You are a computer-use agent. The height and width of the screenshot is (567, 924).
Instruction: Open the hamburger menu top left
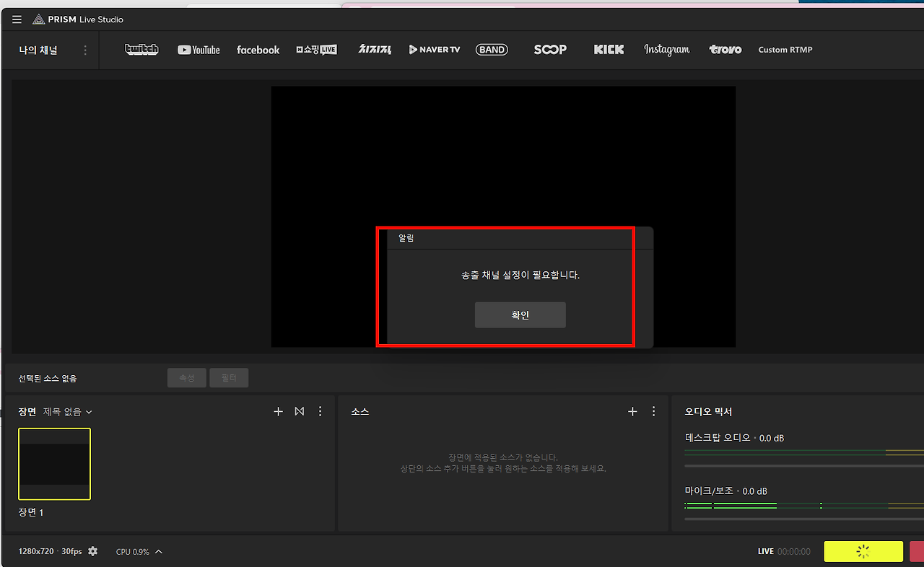pos(16,19)
